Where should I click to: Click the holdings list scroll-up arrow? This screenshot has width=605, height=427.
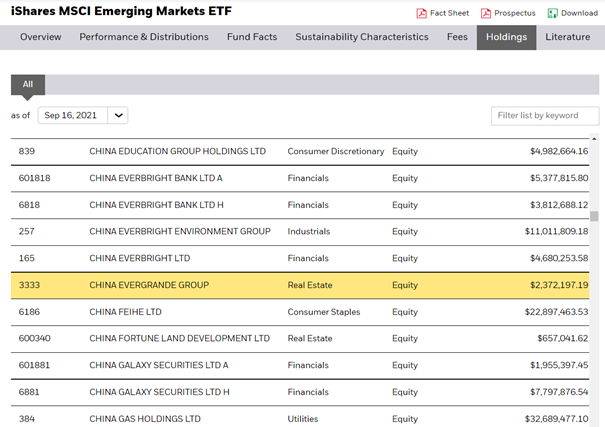[594, 138]
